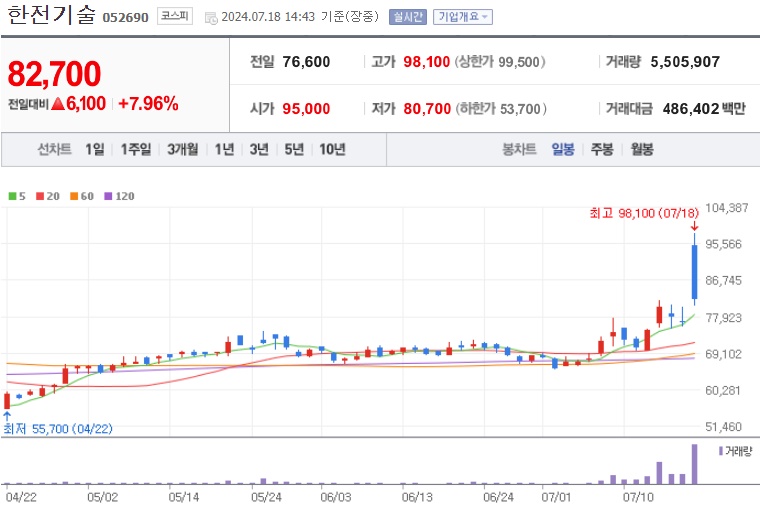Image resolution: width=760 pixels, height=510 pixels.
Task: Click the 최고 98,100 (07/18) chart annotation
Action: point(644,213)
